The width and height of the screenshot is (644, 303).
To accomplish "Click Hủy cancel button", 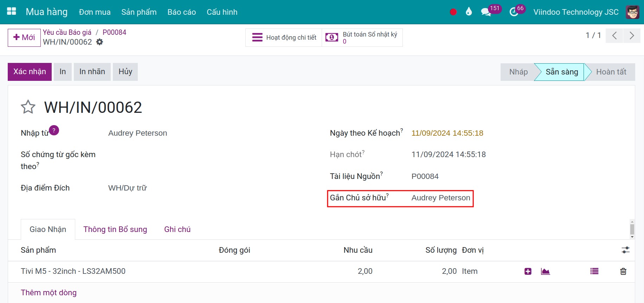I will point(125,72).
